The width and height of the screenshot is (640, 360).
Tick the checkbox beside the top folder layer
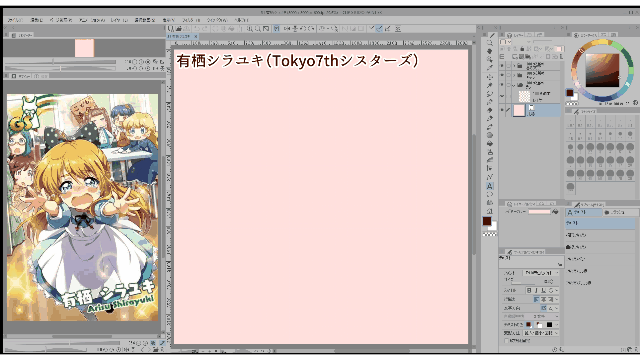(509, 66)
